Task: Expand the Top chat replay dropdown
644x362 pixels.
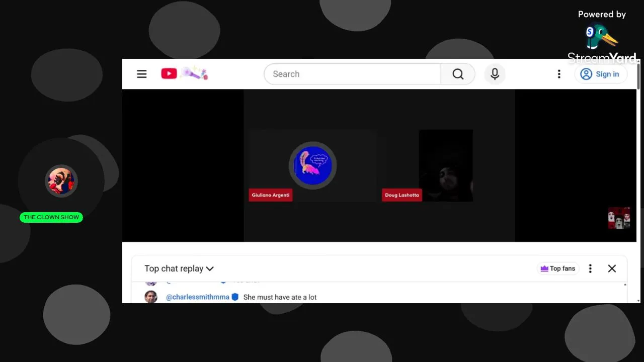Action: click(179, 268)
